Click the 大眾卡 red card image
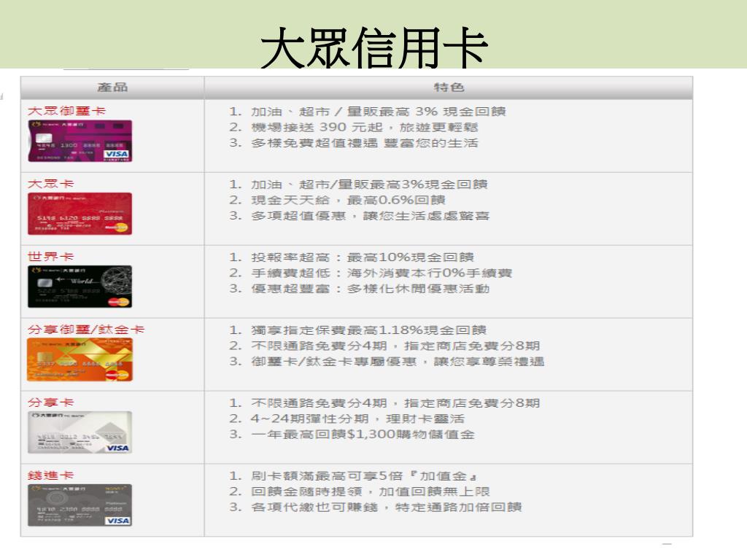 80,214
